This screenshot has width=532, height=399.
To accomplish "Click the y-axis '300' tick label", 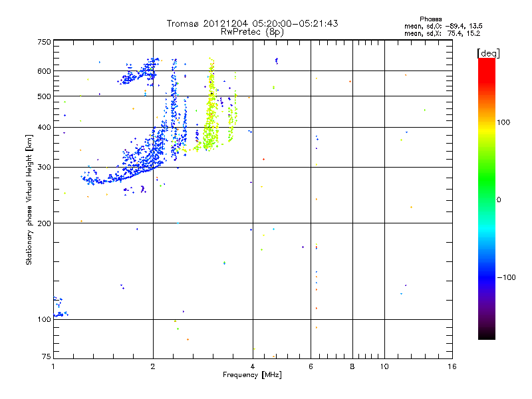I will [44, 168].
